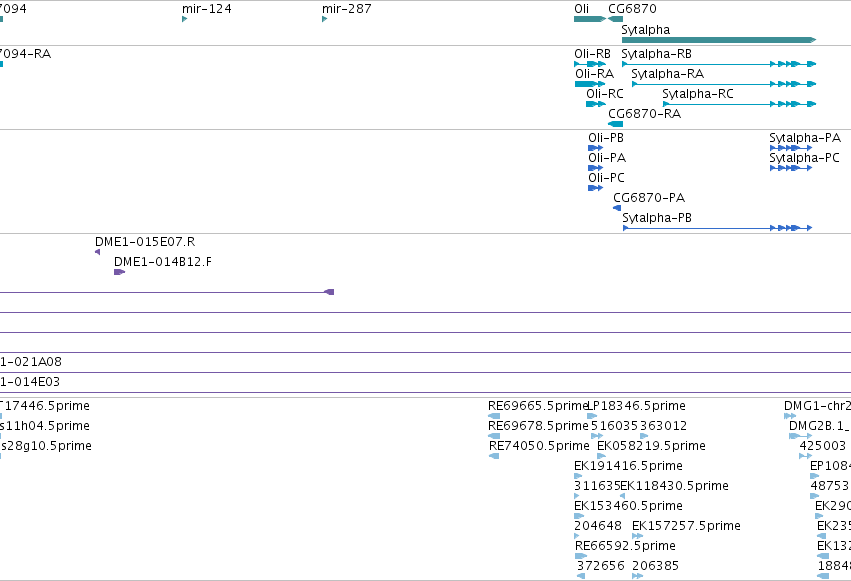851x581 pixels.
Task: Select the RE66592.5prime EST label
Action: click(x=625, y=546)
